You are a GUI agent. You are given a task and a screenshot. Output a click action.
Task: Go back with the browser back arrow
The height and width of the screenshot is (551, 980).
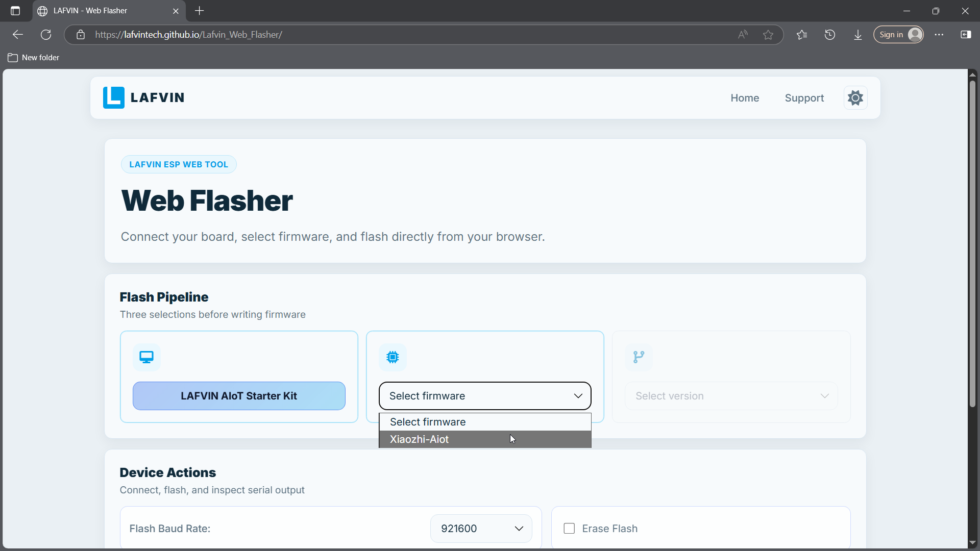coord(18,35)
